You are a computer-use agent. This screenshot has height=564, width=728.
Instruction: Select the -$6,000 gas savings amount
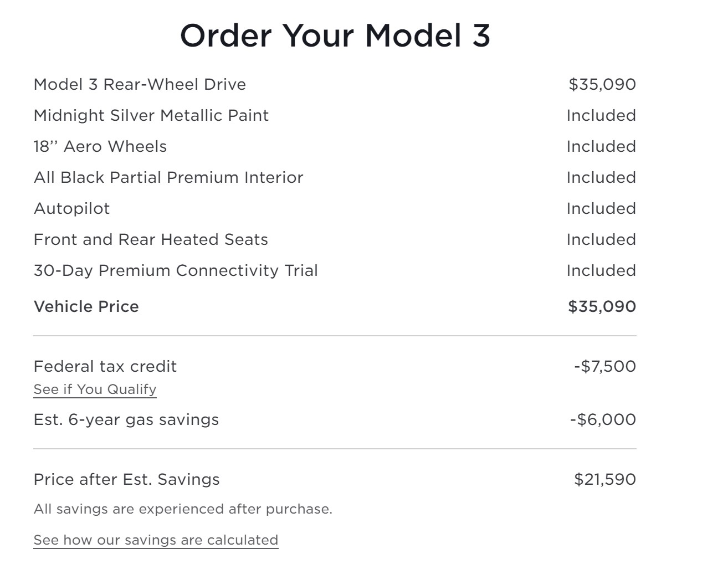pos(603,419)
